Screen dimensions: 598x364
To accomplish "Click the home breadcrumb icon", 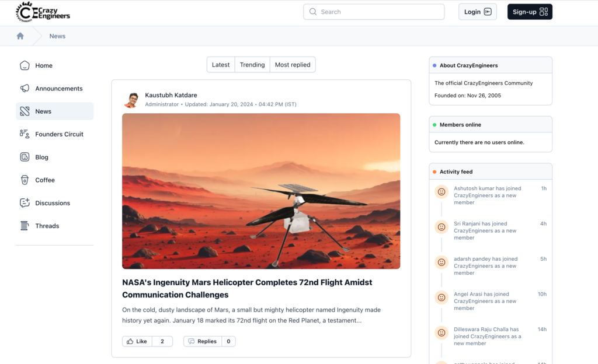I will pos(20,36).
